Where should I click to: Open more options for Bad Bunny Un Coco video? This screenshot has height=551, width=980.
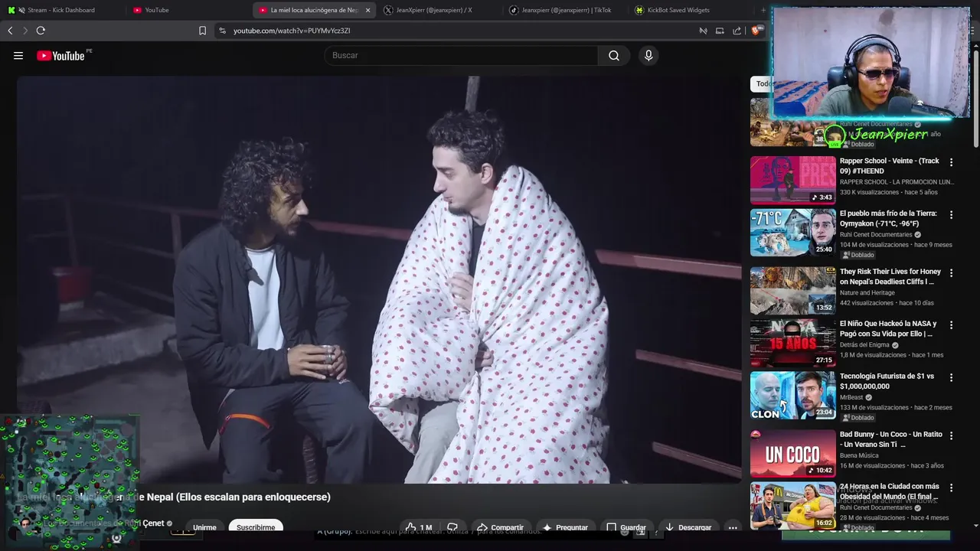coord(951,435)
